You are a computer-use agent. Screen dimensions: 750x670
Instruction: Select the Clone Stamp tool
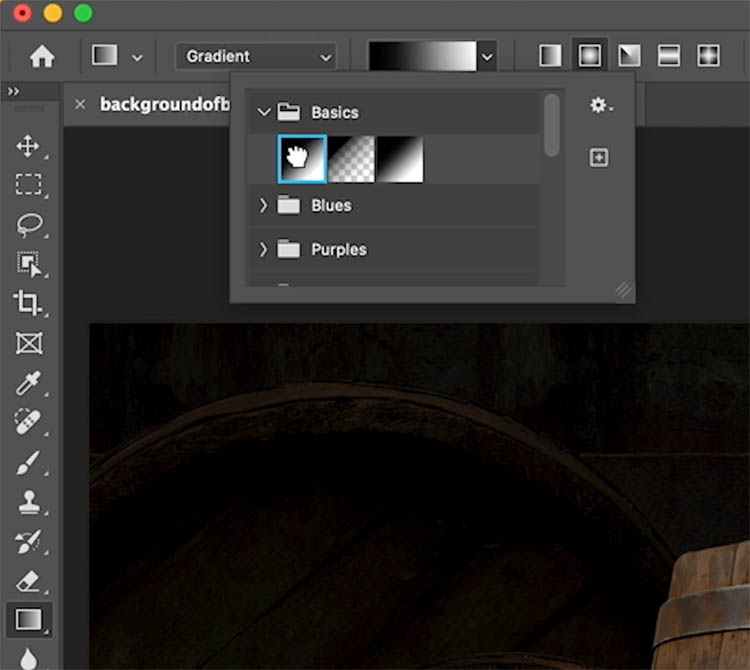[29, 502]
